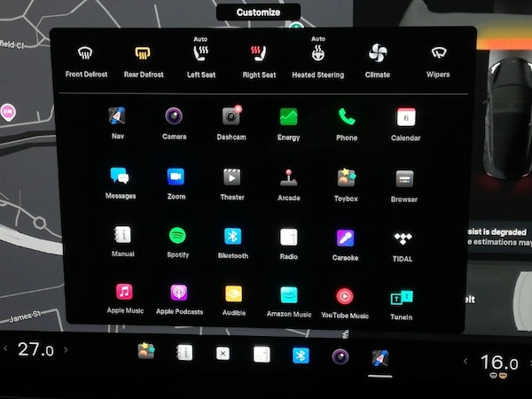Click the Customize header button
Viewport: 532px width, 399px height.
pos(258,12)
